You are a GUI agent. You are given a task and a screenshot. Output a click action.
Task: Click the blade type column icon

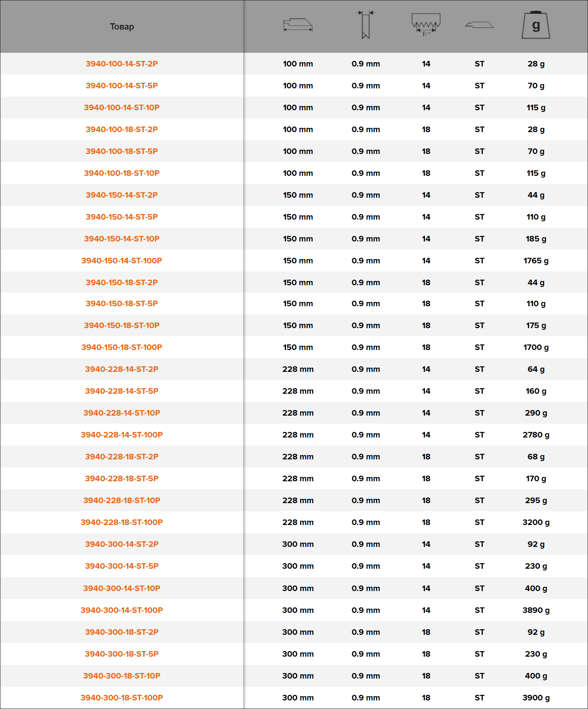coord(479,25)
